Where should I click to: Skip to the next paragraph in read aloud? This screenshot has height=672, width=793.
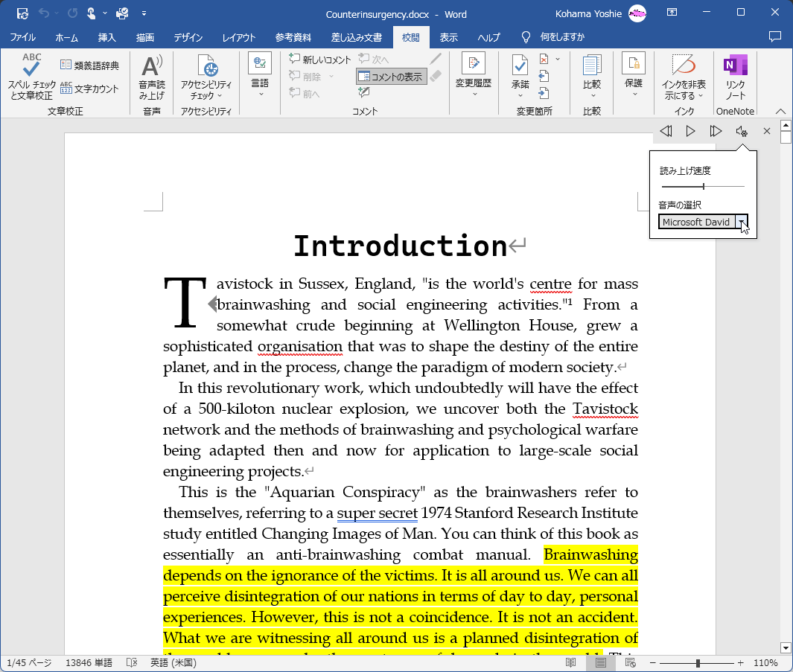click(x=716, y=132)
